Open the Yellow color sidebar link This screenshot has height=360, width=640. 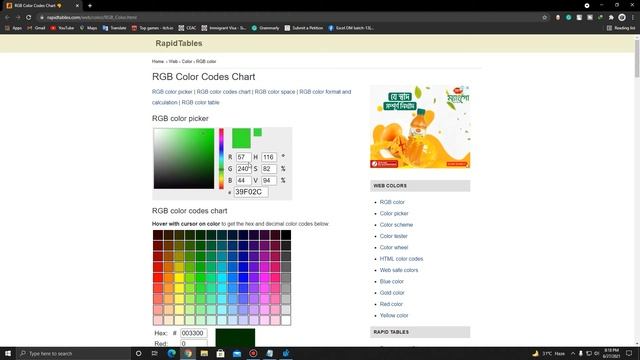point(394,316)
